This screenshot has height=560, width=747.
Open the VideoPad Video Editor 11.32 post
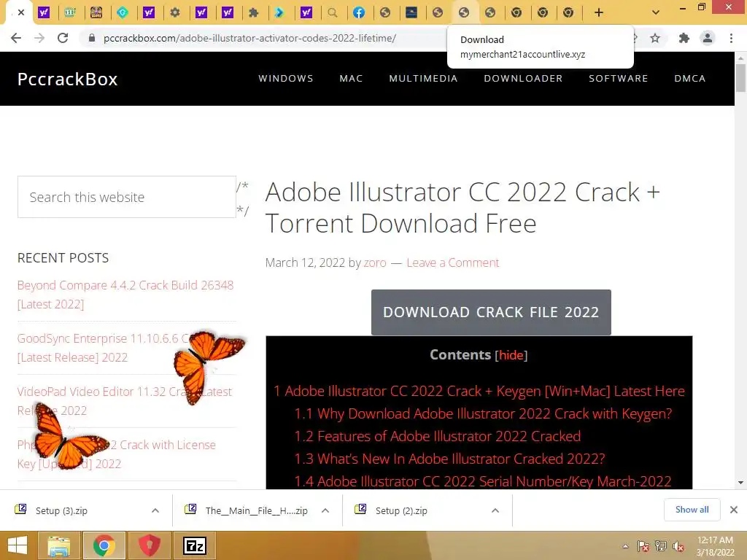tap(124, 402)
